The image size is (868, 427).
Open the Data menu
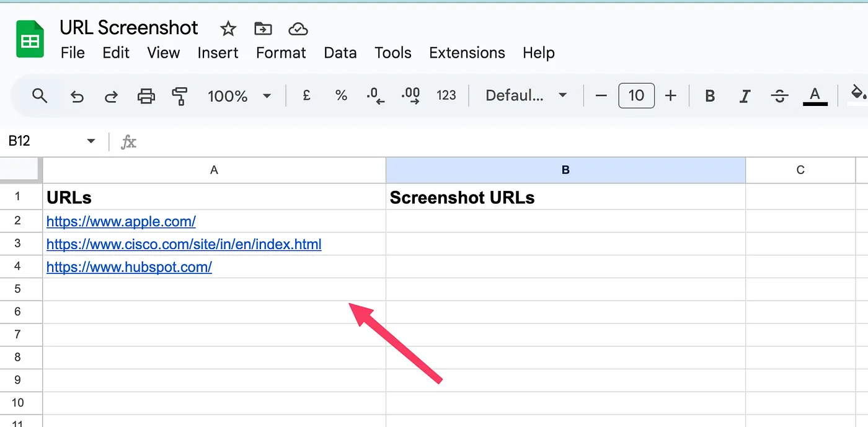click(340, 53)
